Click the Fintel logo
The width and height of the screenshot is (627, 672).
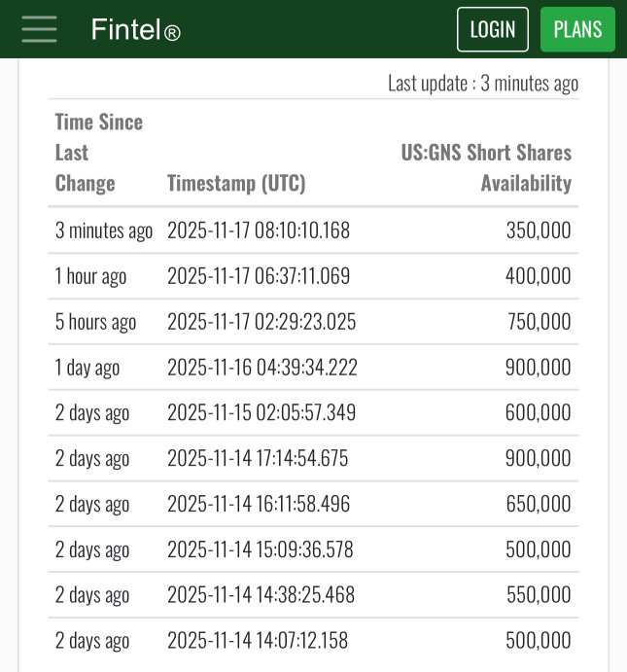click(x=135, y=30)
